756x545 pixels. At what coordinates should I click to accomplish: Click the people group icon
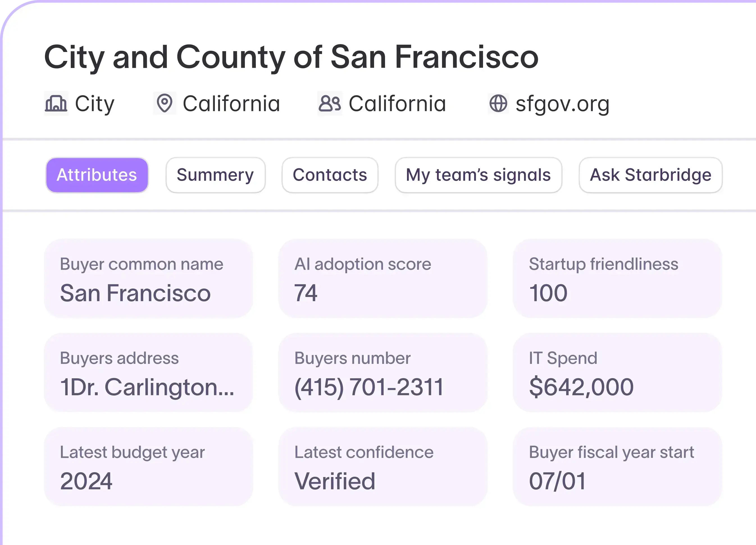[330, 103]
